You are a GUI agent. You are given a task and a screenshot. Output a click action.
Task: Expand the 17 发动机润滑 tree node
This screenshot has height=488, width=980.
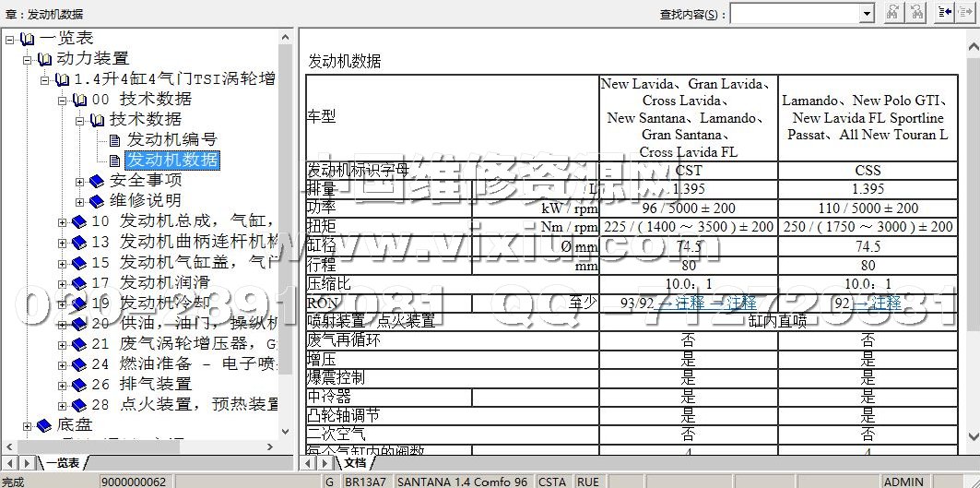coord(63,282)
